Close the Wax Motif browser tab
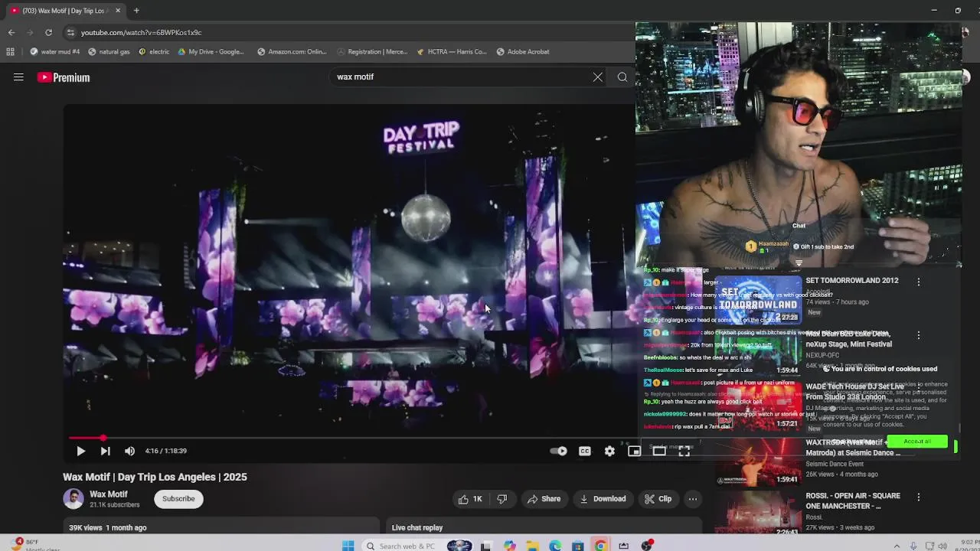Image resolution: width=980 pixels, height=551 pixels. pyautogui.click(x=118, y=11)
